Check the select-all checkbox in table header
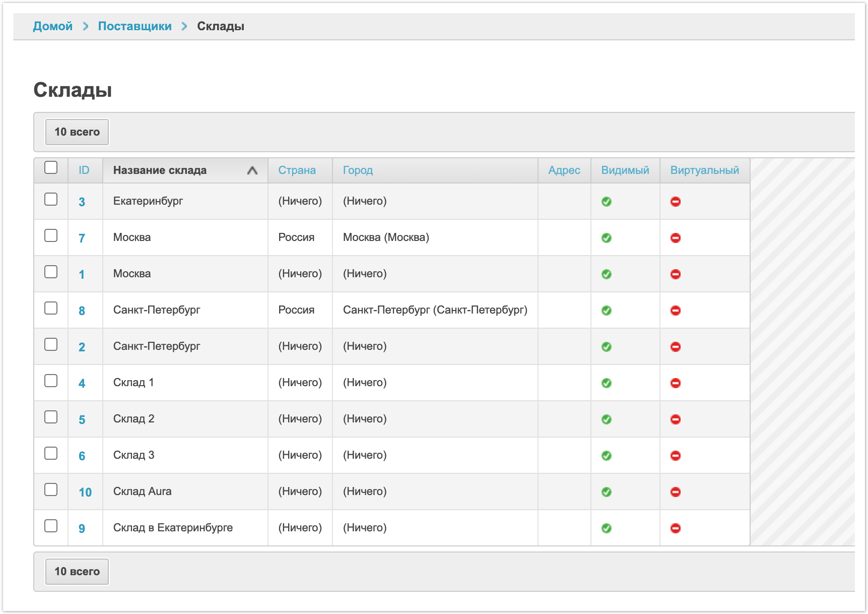 pos(51,167)
